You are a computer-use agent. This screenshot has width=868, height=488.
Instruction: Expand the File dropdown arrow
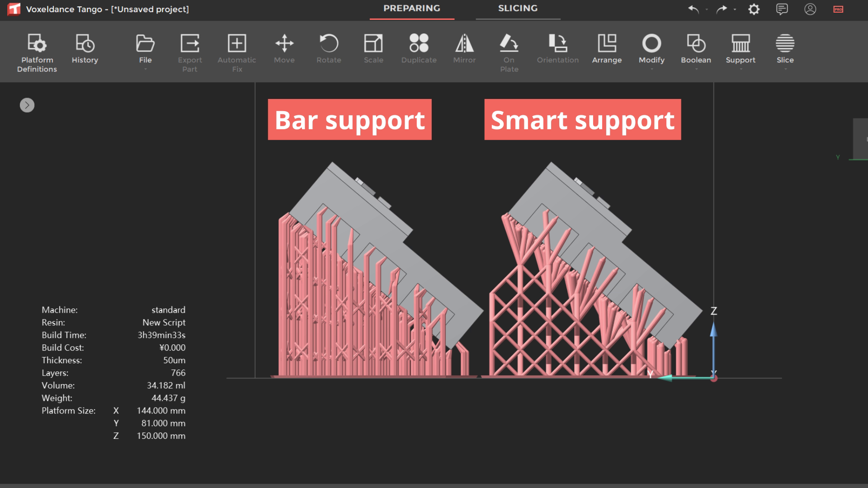point(146,69)
